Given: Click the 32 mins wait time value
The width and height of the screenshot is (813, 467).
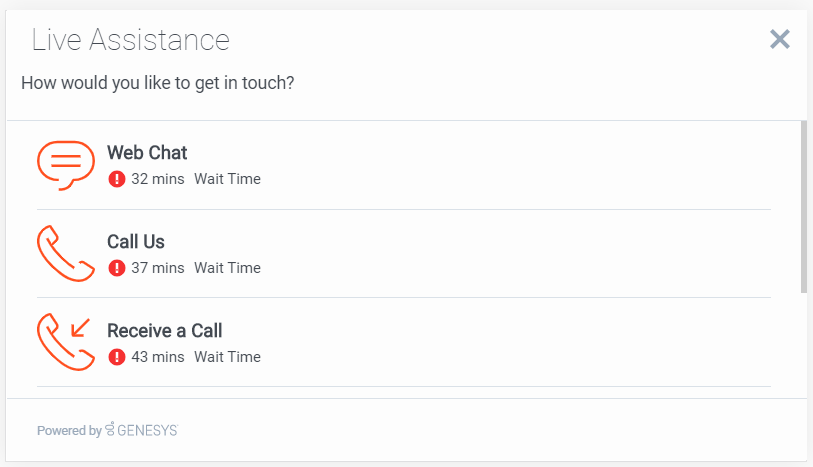Looking at the screenshot, I should tap(158, 180).
